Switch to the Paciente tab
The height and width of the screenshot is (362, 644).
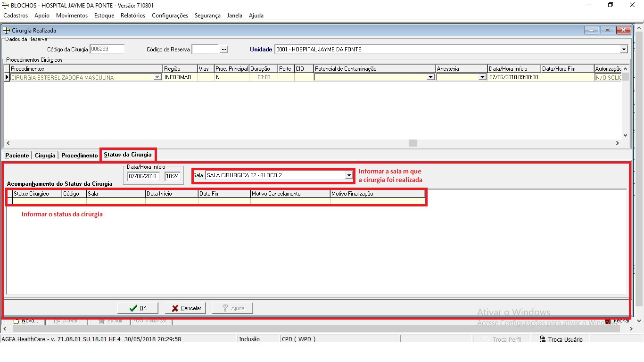(17, 156)
